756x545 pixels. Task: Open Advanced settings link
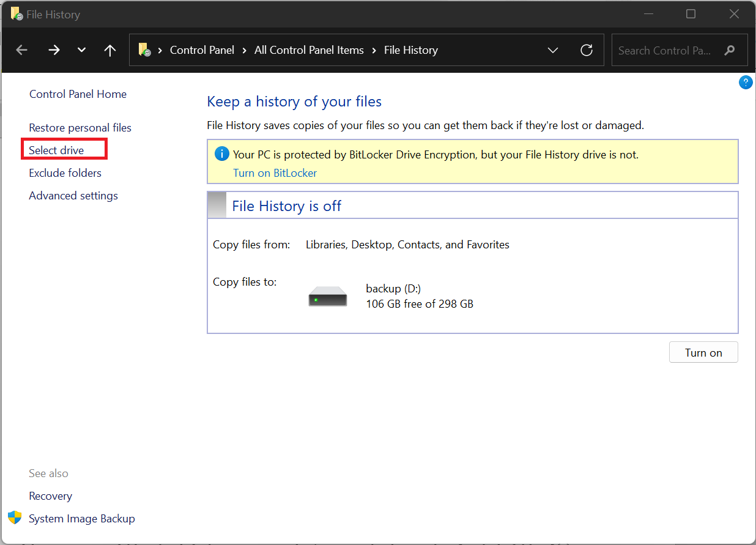coord(73,196)
